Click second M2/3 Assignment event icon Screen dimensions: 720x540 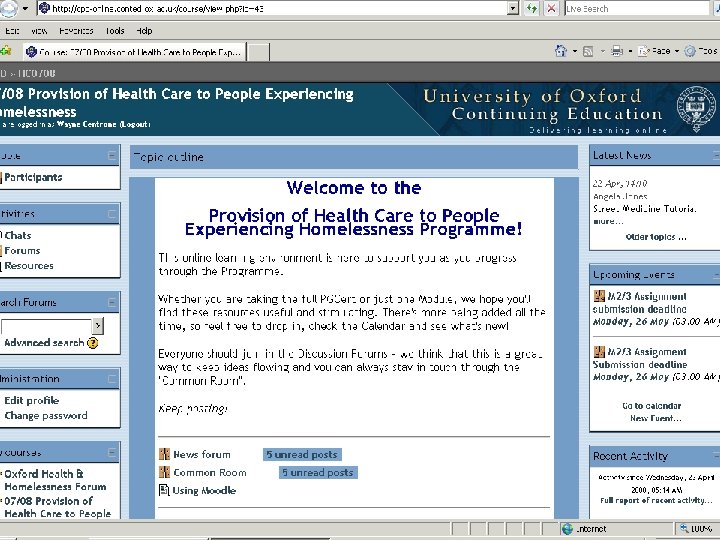tap(599, 351)
